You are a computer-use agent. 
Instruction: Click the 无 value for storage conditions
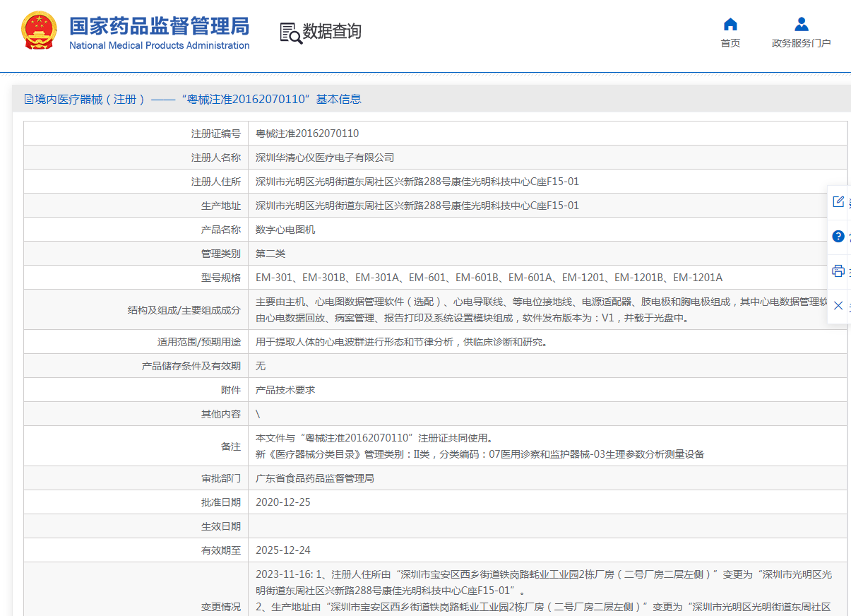point(261,366)
